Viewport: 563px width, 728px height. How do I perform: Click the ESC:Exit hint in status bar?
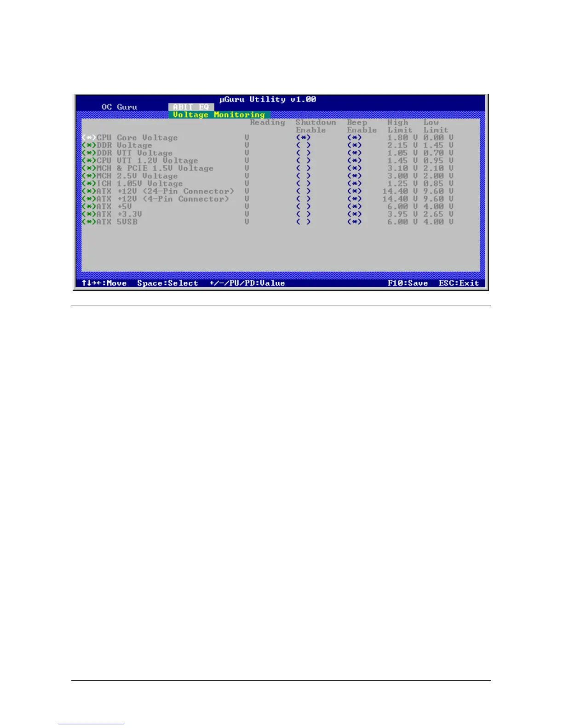click(x=459, y=283)
